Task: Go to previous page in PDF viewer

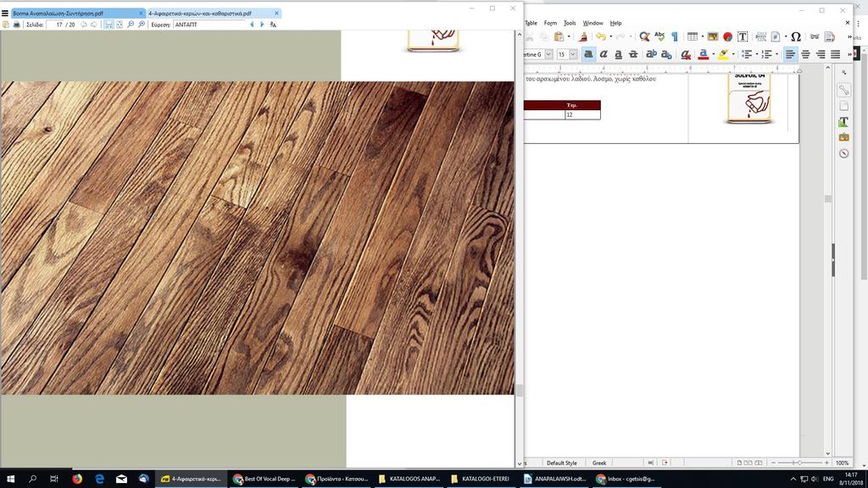Action: pyautogui.click(x=84, y=25)
